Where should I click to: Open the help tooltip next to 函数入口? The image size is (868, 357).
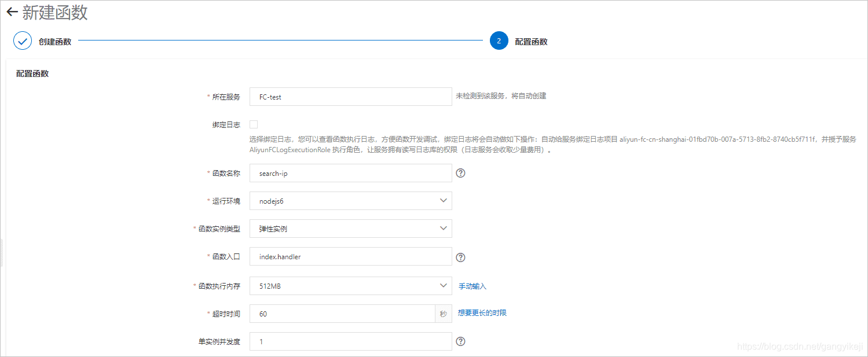tap(460, 256)
